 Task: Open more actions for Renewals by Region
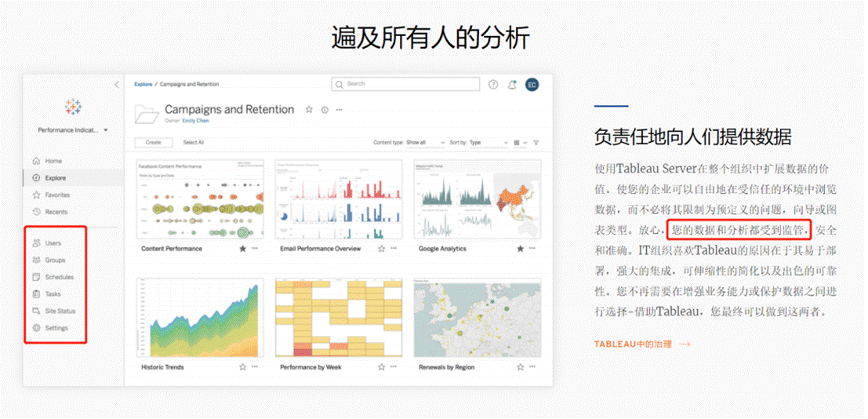point(532,366)
